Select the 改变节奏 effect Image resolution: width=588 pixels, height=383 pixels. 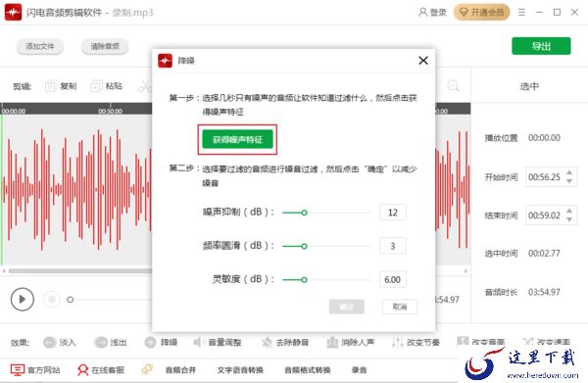(416, 342)
